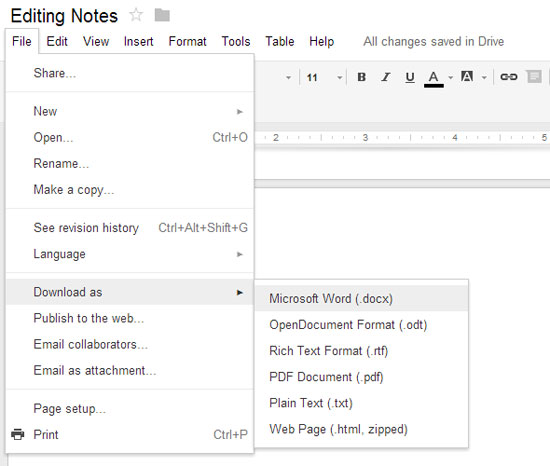
Task: Choose Publish to the web...
Action: click(129, 318)
